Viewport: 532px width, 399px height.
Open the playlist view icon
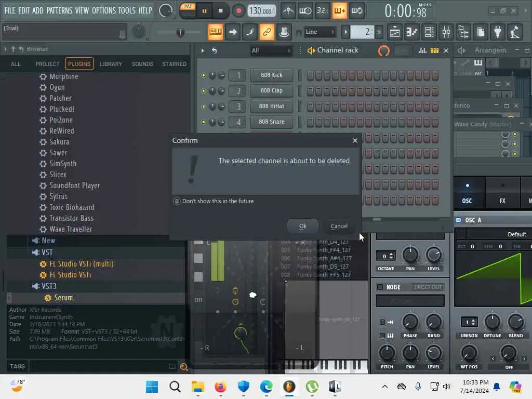(x=395, y=32)
